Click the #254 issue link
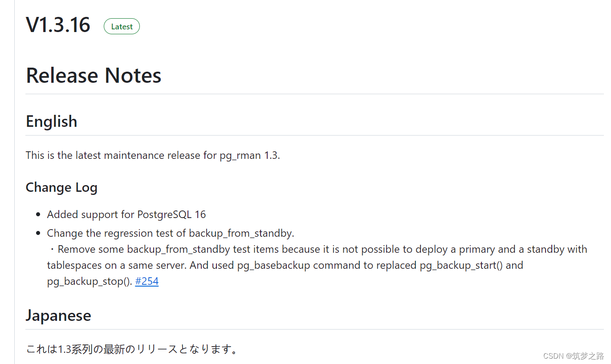Screen dimensions: 611x364 [x=147, y=282]
